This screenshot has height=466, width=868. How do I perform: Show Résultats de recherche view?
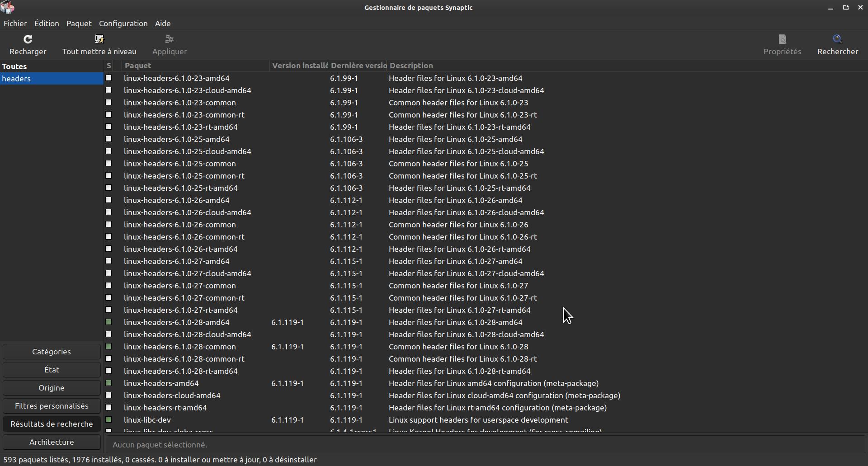coord(52,424)
